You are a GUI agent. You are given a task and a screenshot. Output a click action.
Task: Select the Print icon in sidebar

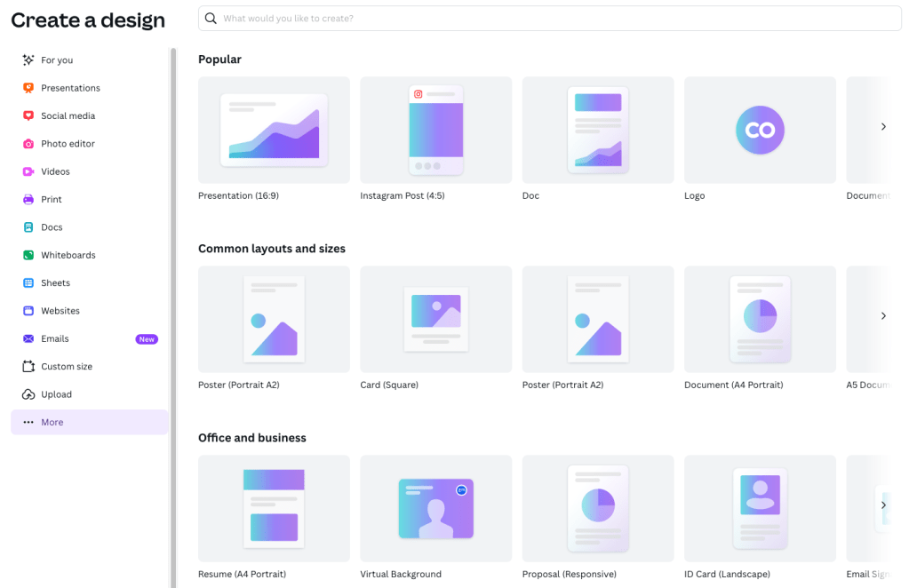(28, 200)
